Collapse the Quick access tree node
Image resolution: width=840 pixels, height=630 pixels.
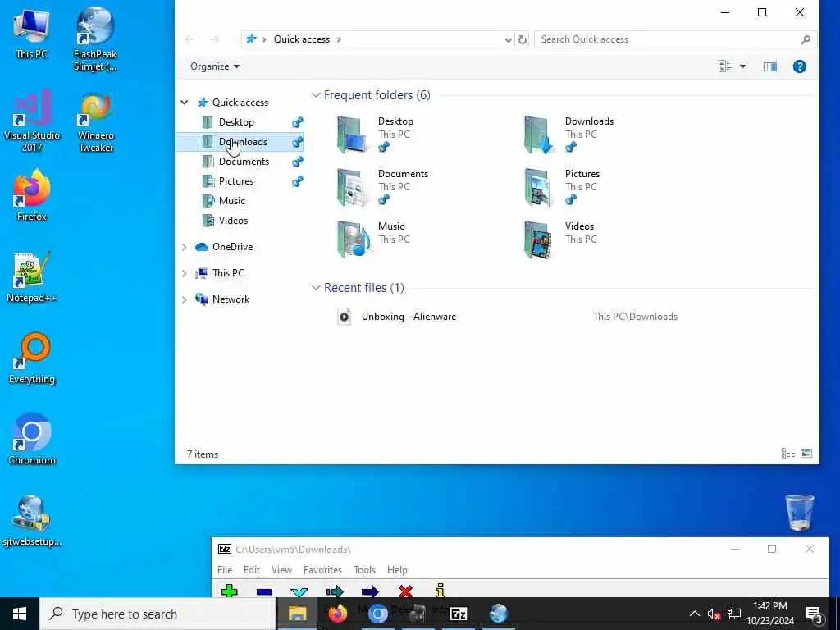[x=185, y=102]
